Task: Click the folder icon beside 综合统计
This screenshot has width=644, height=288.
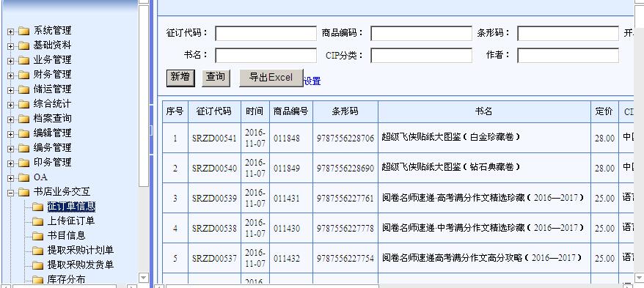Action: click(x=23, y=105)
